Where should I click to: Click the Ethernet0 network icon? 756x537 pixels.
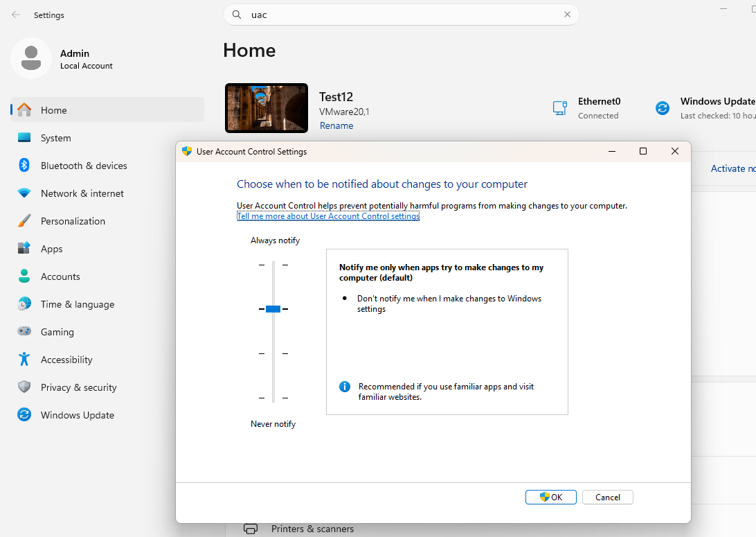560,107
